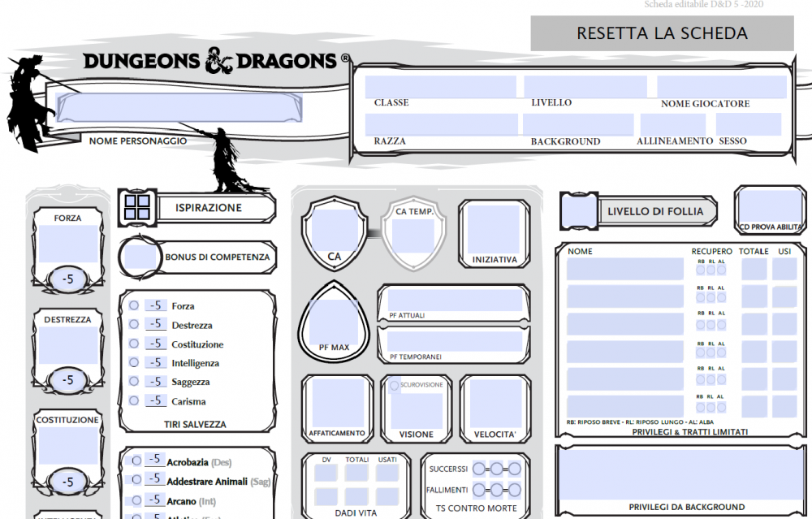Viewport: 812px width, 519px height.
Task: Toggle Destrezza saving throw proficiency
Action: pos(134,324)
